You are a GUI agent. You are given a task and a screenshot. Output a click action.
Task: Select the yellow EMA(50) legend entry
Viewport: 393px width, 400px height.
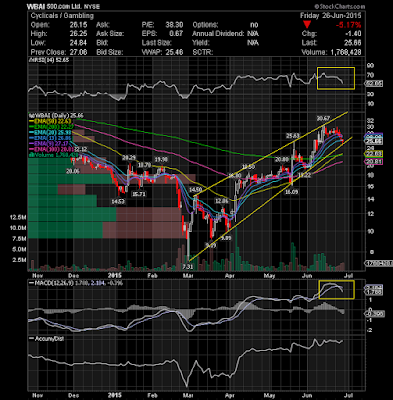tap(50, 121)
